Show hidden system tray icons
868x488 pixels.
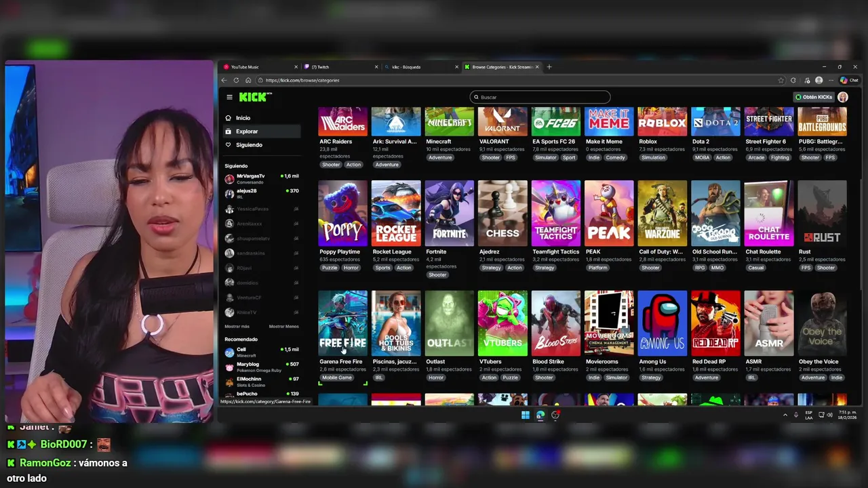tap(785, 415)
